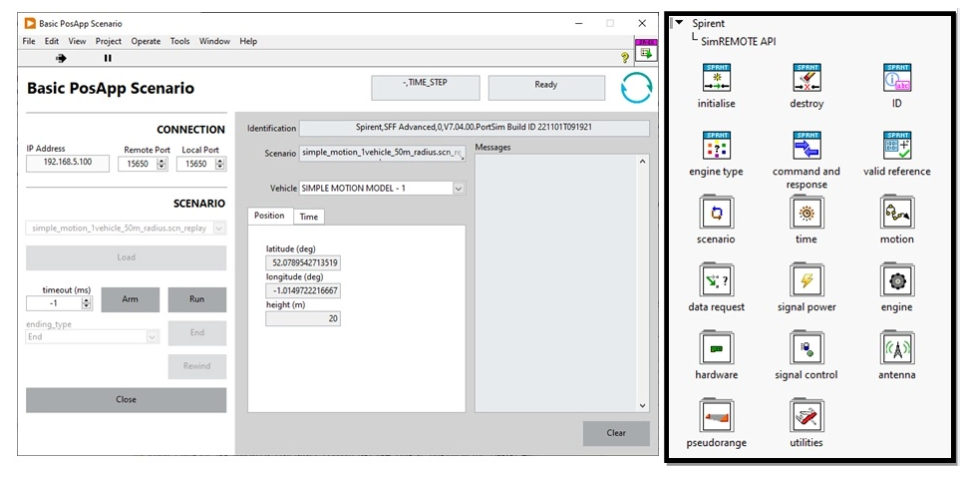Screen dimensions: 974x480
Task: Open the View menu
Action: pyautogui.click(x=77, y=42)
